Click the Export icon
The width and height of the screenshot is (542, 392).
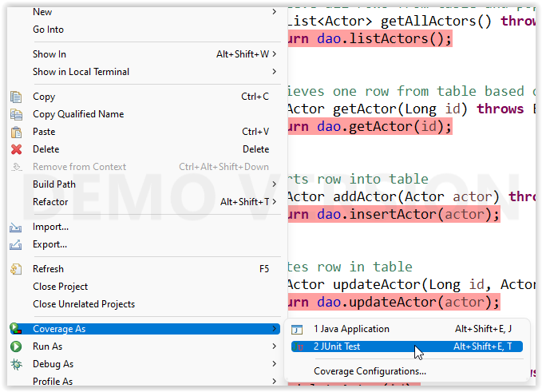[16, 244]
